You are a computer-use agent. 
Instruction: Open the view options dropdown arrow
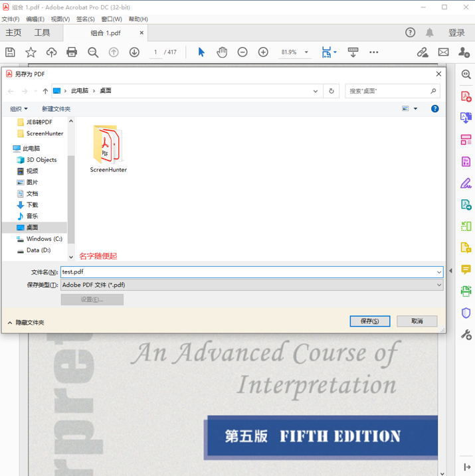click(x=415, y=109)
